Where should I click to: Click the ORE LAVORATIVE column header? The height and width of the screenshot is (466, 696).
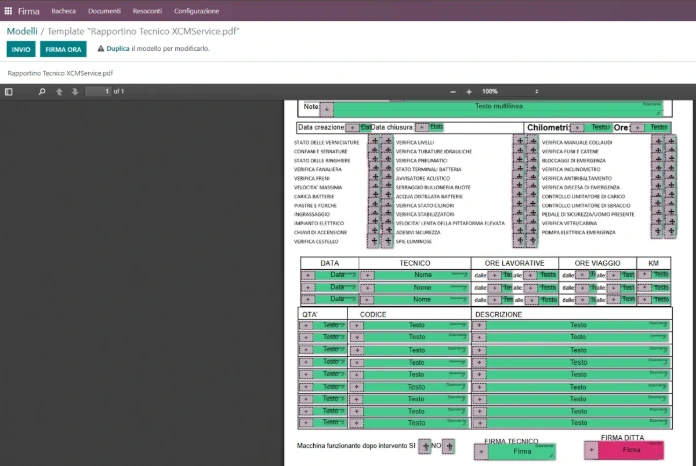(x=514, y=263)
